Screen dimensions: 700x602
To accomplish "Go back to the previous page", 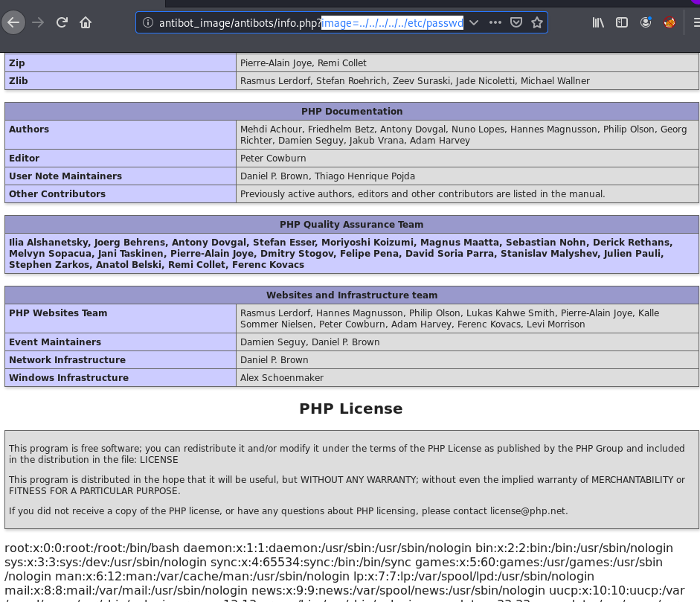I will (13, 22).
